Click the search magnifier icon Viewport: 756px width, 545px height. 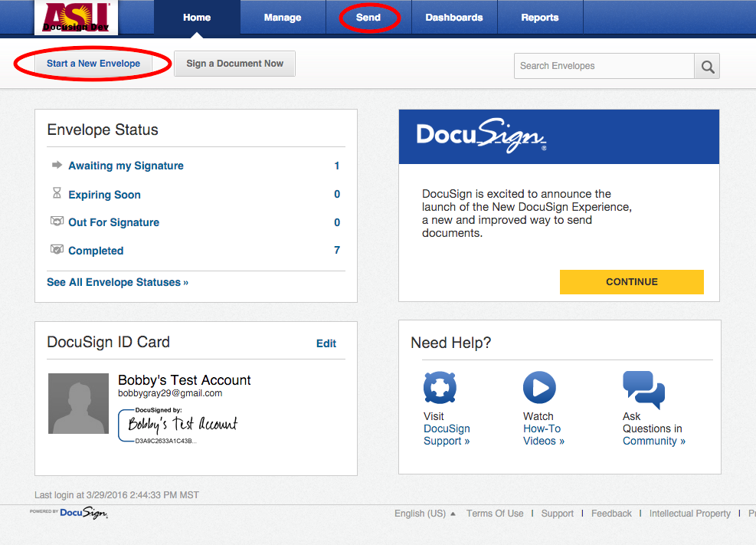pyautogui.click(x=707, y=66)
